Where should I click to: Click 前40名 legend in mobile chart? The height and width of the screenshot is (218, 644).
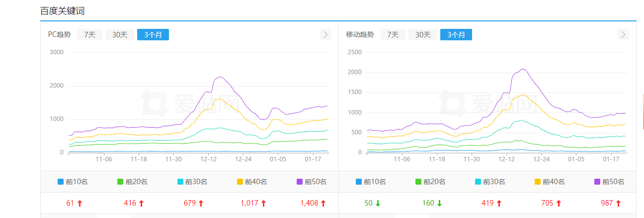click(x=550, y=182)
